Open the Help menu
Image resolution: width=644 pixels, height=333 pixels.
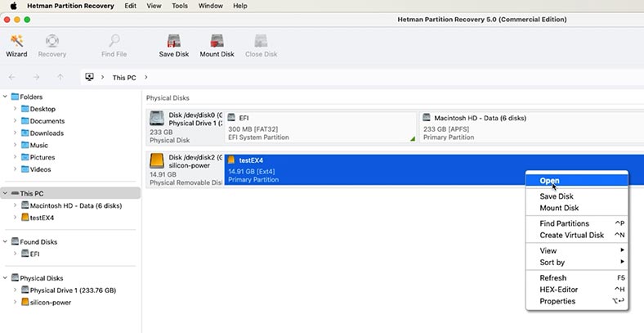239,6
